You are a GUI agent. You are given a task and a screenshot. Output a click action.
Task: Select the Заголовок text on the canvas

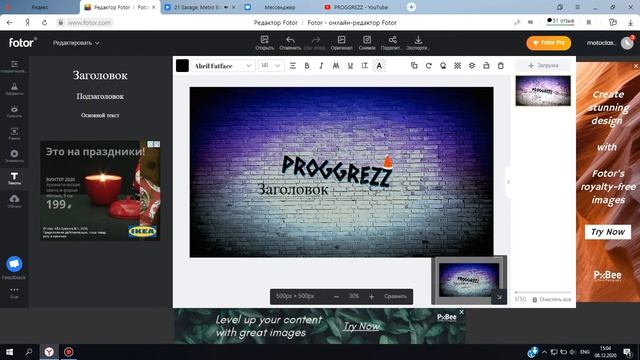(x=293, y=189)
